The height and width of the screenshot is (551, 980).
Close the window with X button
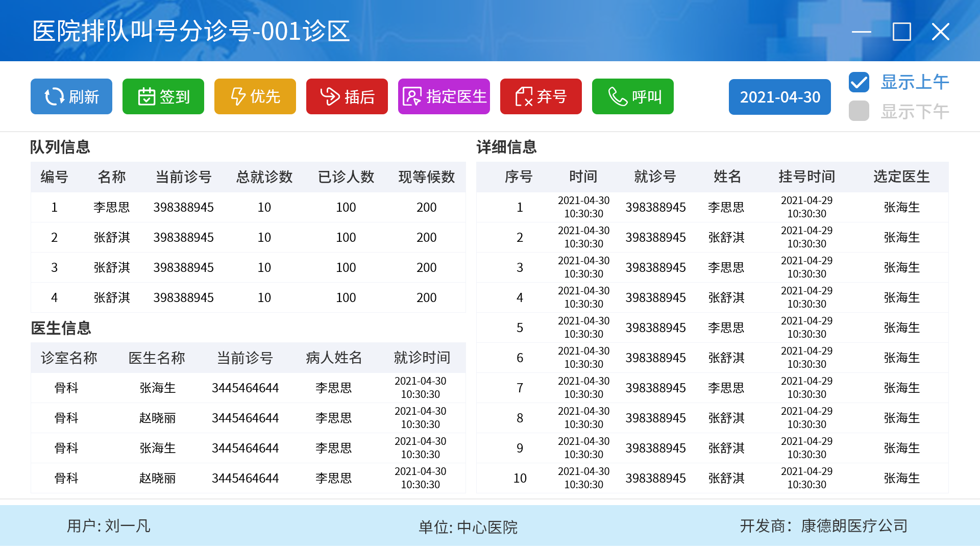pos(940,32)
